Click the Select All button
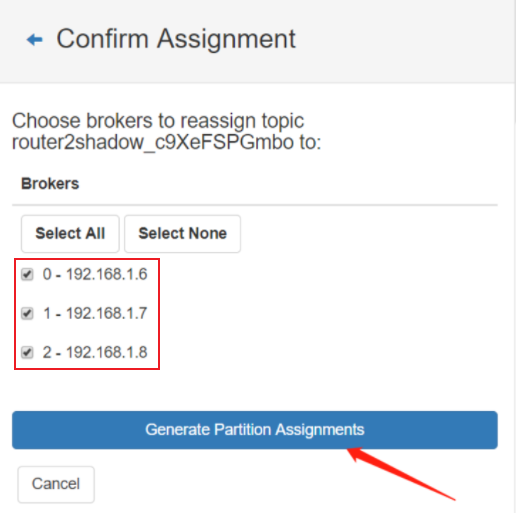 [x=70, y=233]
